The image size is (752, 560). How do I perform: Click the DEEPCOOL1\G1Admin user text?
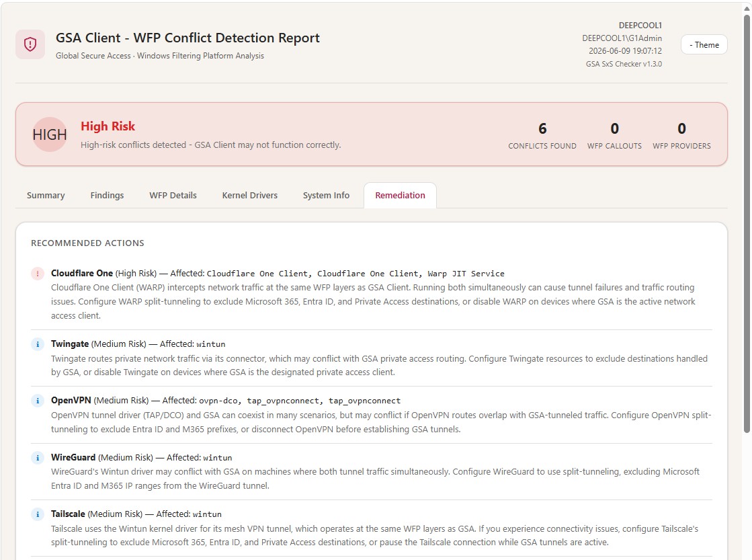click(622, 38)
